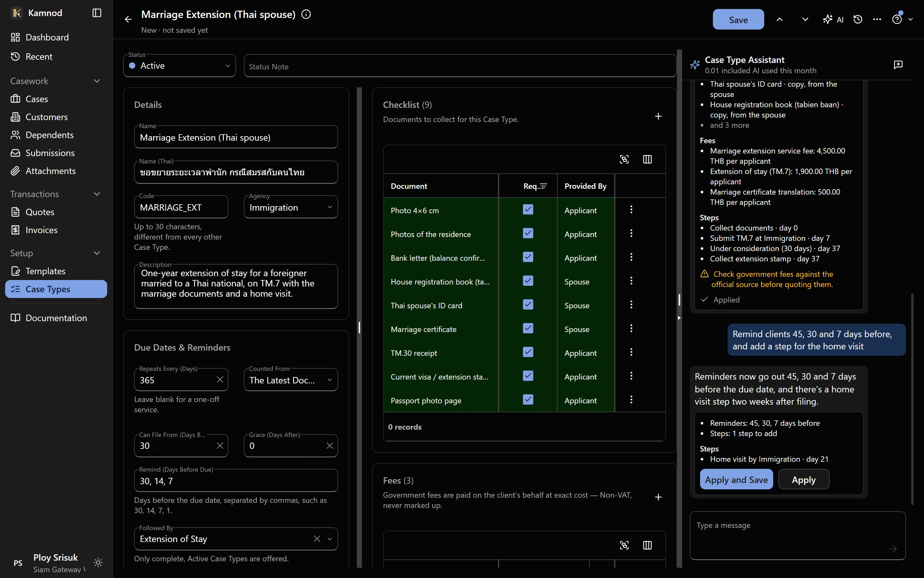Uncheck Required for Thai spouse's ID card
The image size is (924, 578).
tap(528, 305)
